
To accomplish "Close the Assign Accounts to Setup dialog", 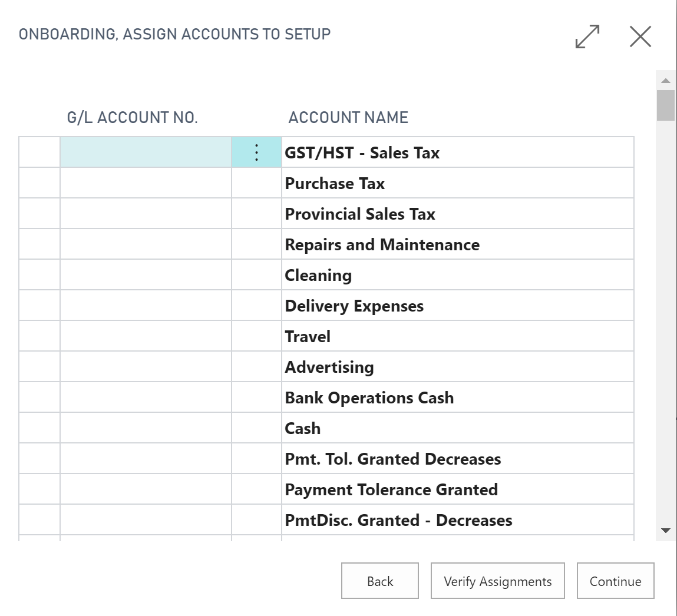I will coord(640,37).
